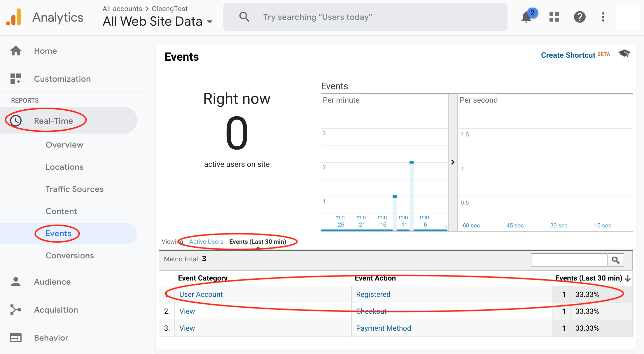Open the help question mark icon
This screenshot has width=644, height=354.
(x=580, y=17)
